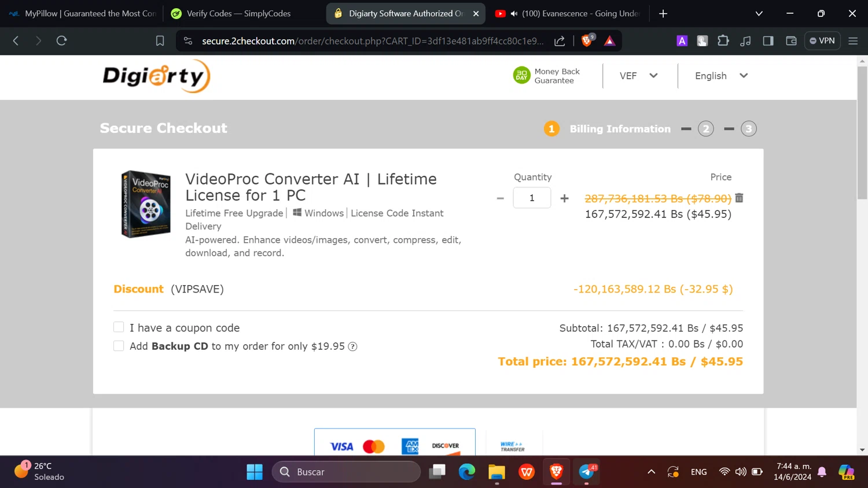Viewport: 868px width, 488px height.
Task: Click the Brave Rewards triangle icon
Action: coord(609,40)
